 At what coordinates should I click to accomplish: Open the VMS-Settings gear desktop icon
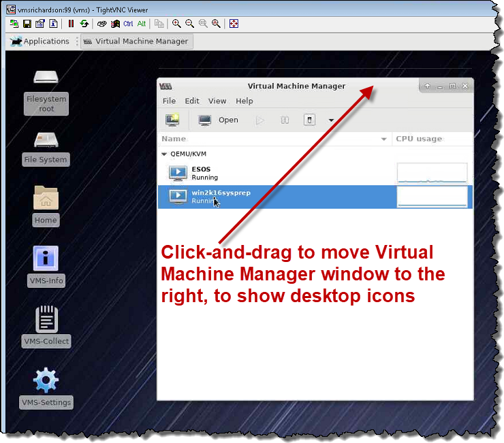point(46,388)
